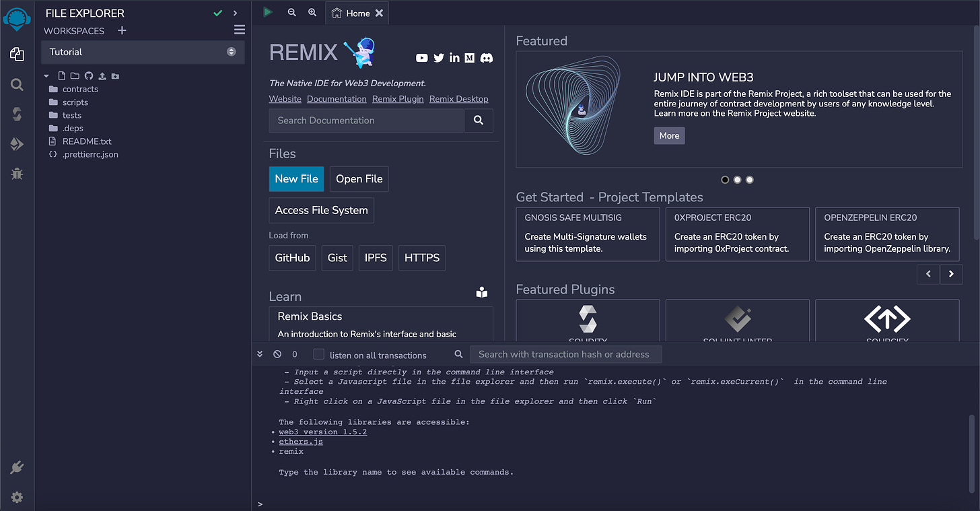The image size is (980, 511).
Task: Click the green Run script play icon
Action: coord(268,12)
